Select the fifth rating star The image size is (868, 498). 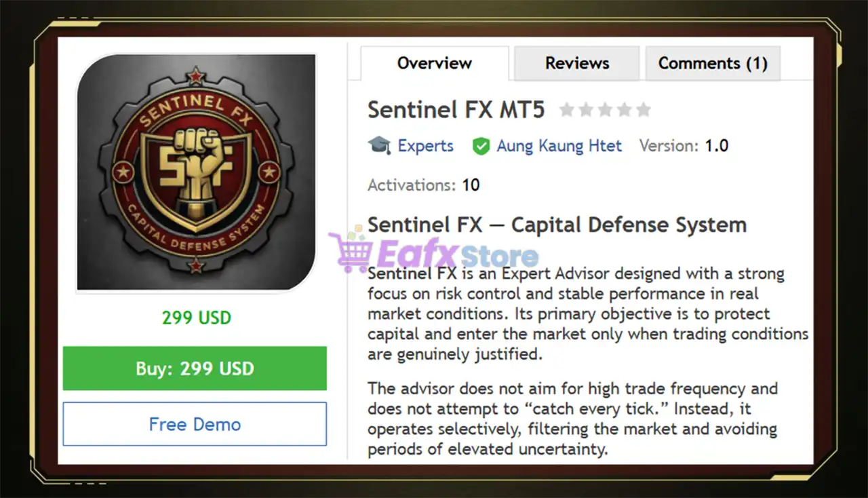tap(644, 110)
